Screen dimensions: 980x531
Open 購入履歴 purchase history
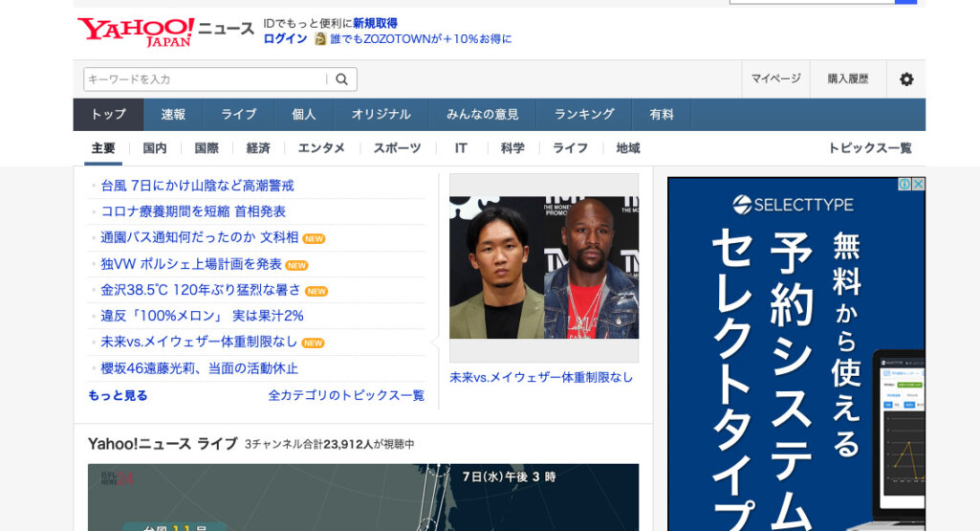click(x=848, y=79)
